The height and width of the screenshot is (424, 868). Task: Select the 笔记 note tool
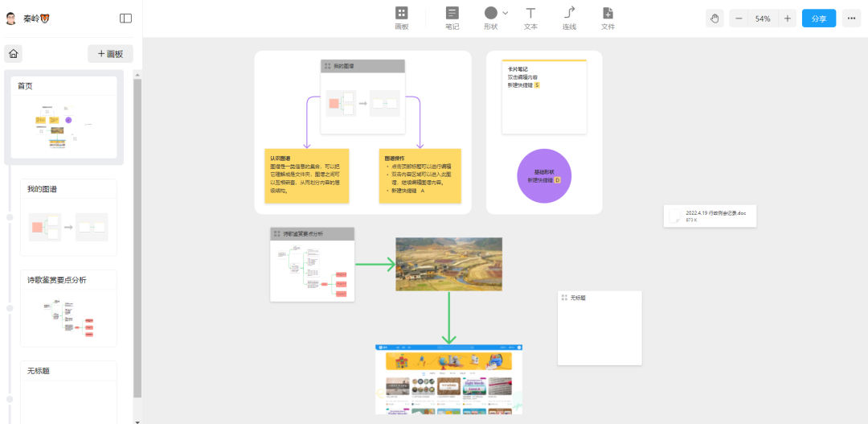[452, 19]
